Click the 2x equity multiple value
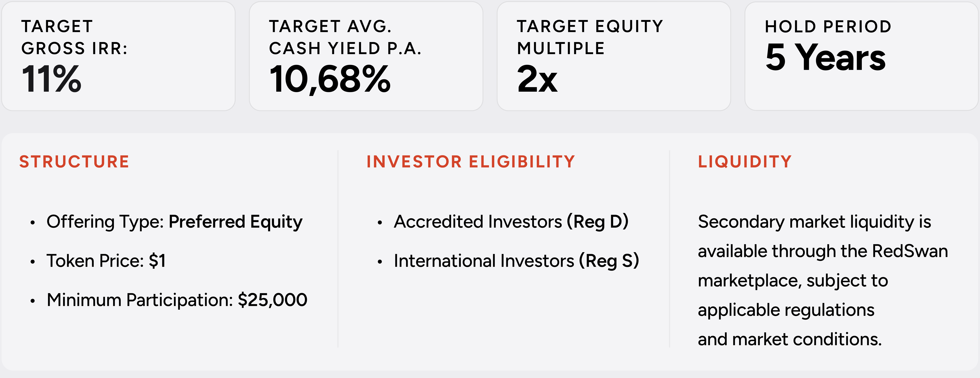The height and width of the screenshot is (378, 980). [537, 79]
